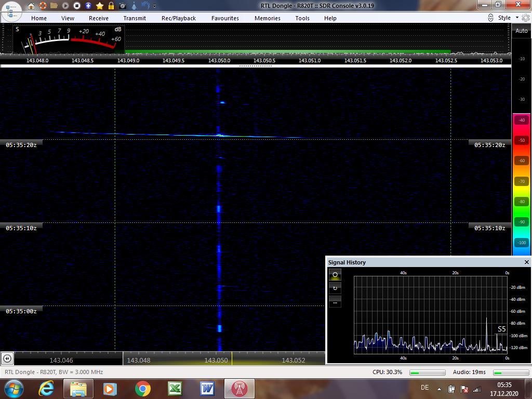Click the lifebuoy support icon

(x=43, y=5)
